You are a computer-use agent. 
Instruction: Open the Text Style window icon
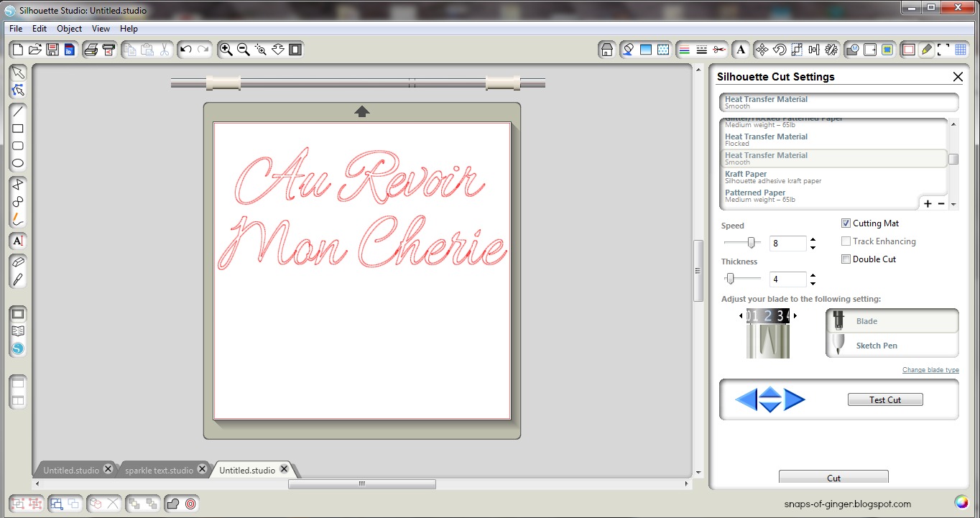(x=741, y=50)
